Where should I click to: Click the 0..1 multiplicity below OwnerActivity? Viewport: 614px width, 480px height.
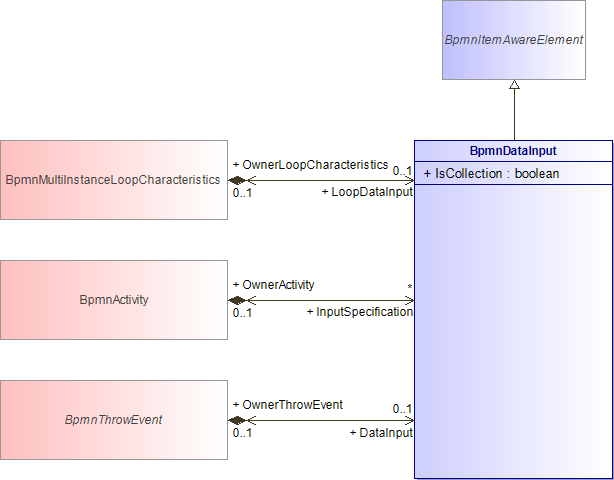coord(242,313)
